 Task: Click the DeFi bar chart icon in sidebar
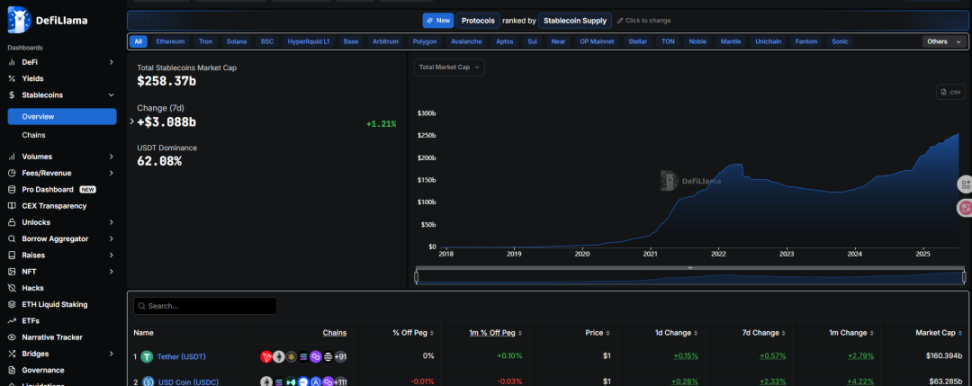11,63
